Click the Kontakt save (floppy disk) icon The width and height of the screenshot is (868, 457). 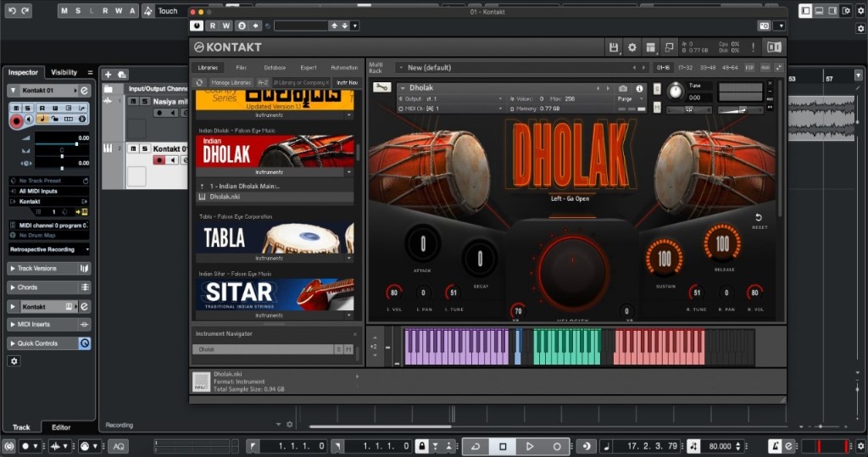[x=614, y=47]
